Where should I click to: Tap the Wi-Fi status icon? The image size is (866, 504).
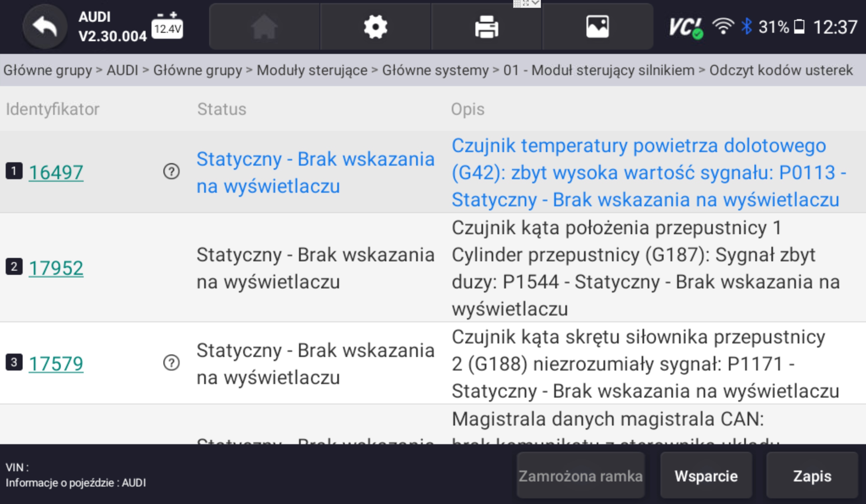tap(723, 26)
